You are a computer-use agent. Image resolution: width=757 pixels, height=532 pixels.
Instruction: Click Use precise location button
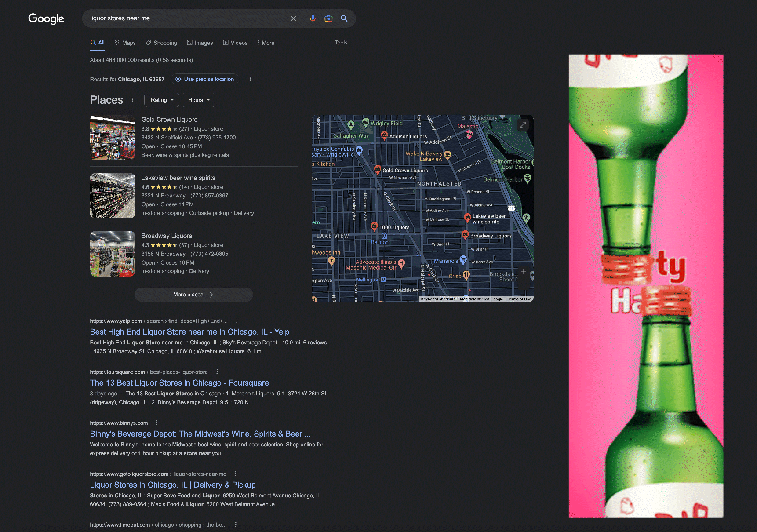coord(205,79)
